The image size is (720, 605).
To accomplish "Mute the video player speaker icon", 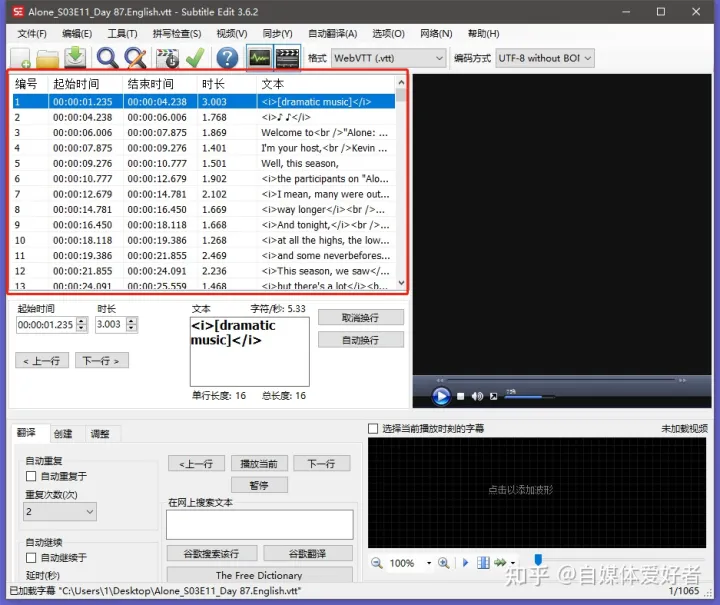I will click(477, 396).
